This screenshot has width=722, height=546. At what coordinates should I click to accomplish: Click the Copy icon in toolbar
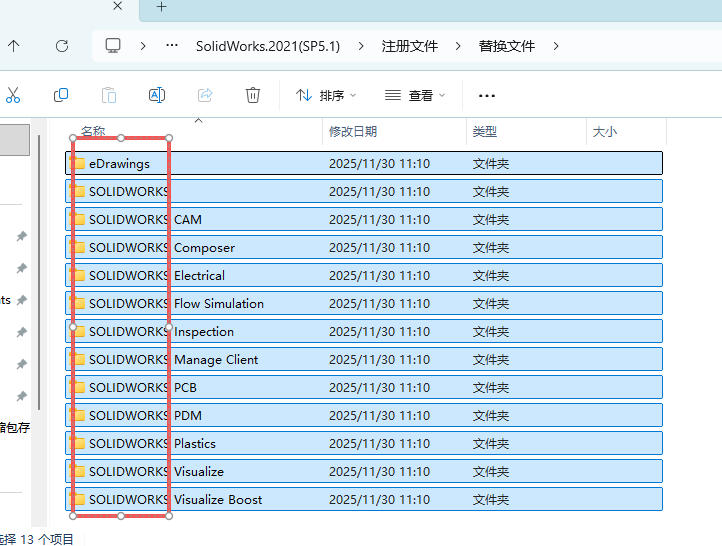click(61, 95)
